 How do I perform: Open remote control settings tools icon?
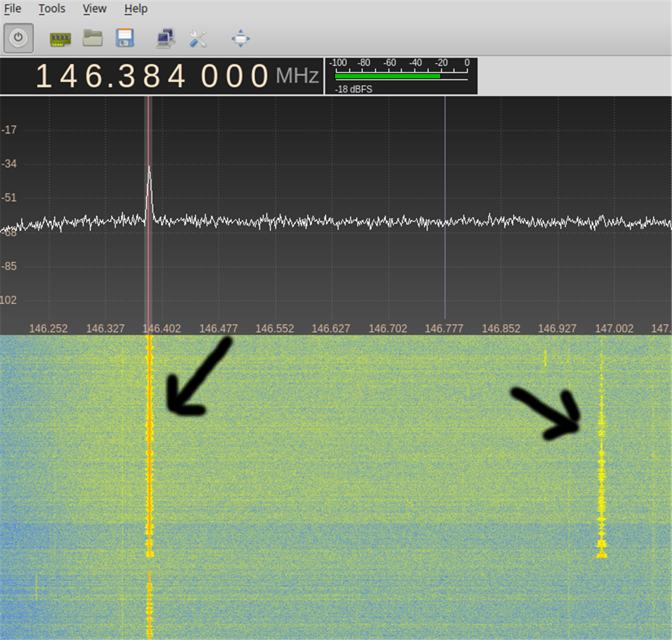coord(198,39)
